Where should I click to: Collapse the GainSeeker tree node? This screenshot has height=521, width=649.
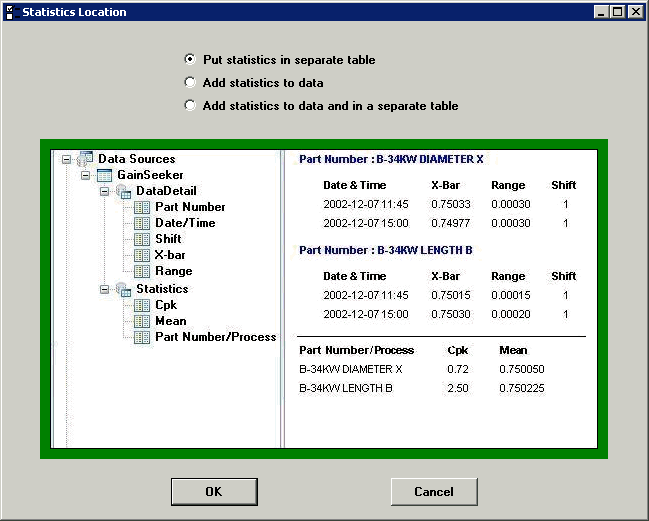click(x=86, y=175)
